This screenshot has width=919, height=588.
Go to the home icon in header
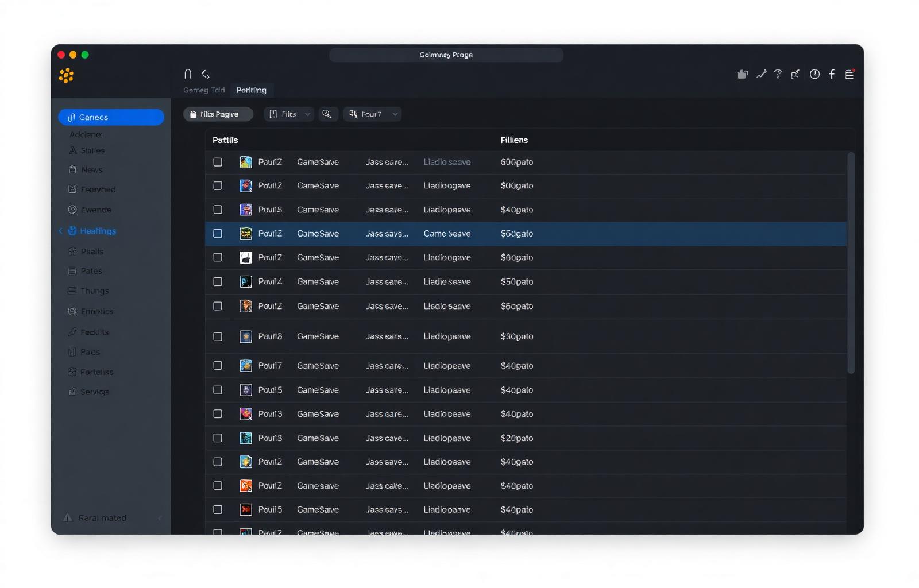tap(188, 73)
